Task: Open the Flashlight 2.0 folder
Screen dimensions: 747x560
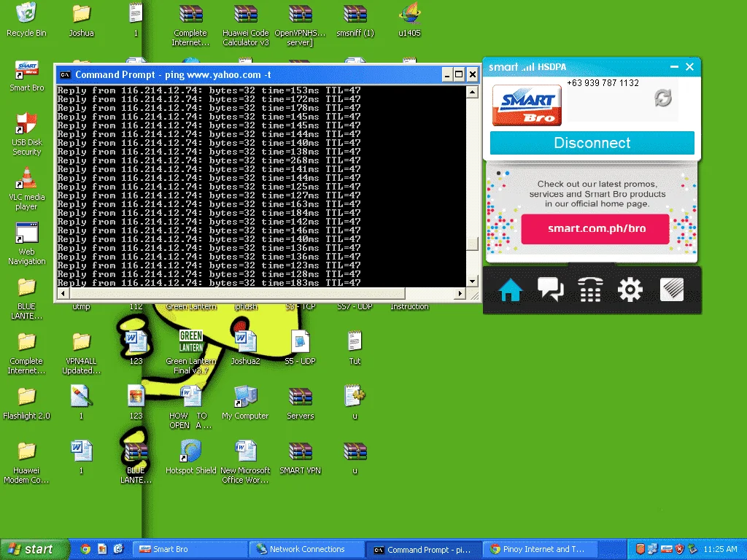Action: pos(27,404)
